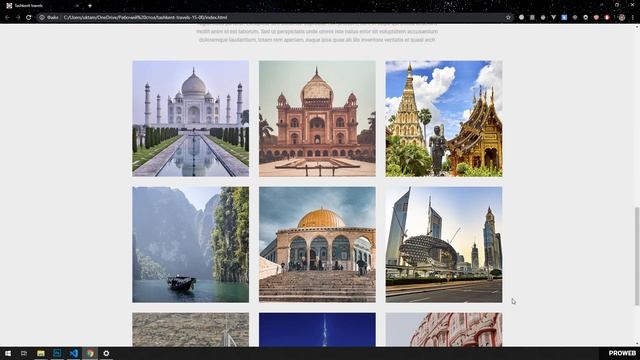Click the Chrome icon in the taskbar
This screenshot has width=640, height=360.
tap(90, 353)
